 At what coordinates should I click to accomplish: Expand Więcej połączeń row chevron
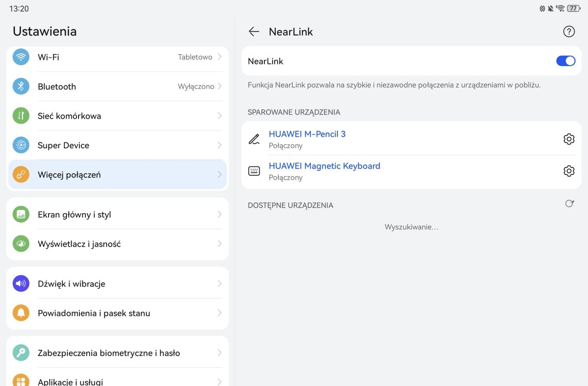[220, 175]
